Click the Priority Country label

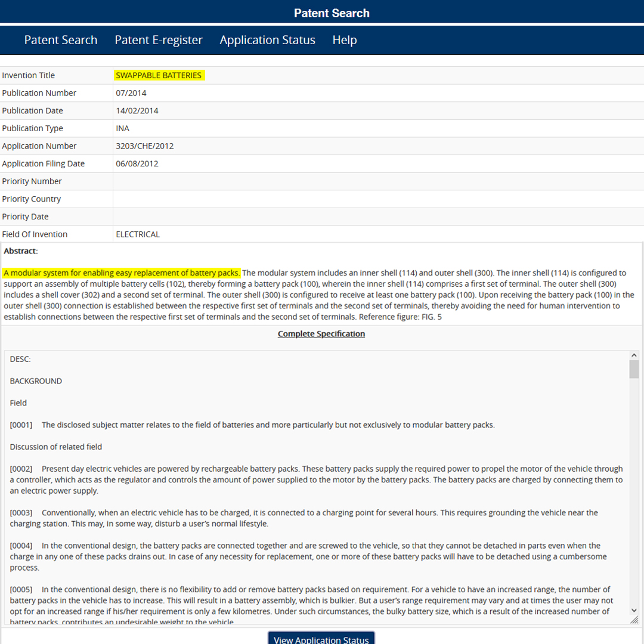(x=31, y=199)
